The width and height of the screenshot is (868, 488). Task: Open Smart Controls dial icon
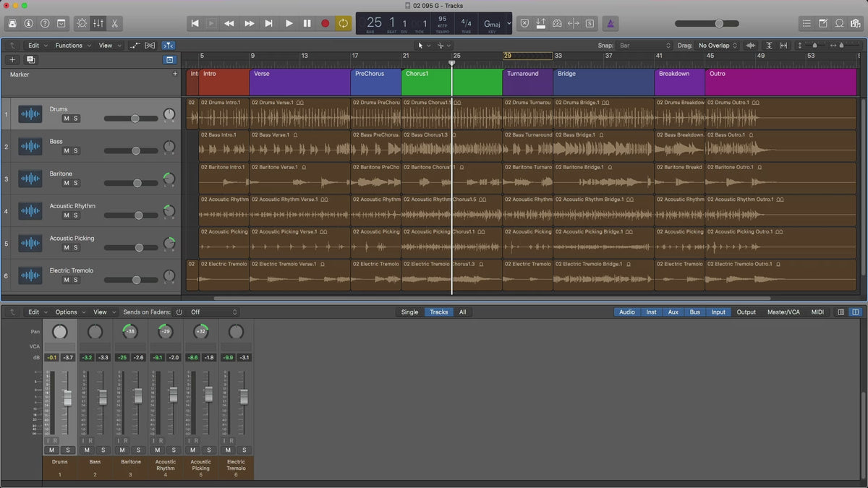(x=82, y=23)
